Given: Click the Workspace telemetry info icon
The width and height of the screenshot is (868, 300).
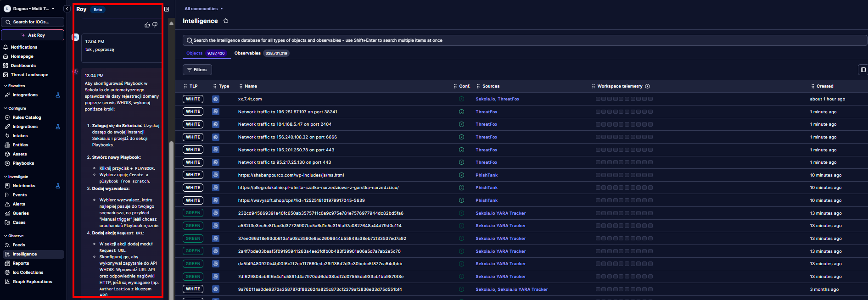Looking at the screenshot, I should click(648, 86).
